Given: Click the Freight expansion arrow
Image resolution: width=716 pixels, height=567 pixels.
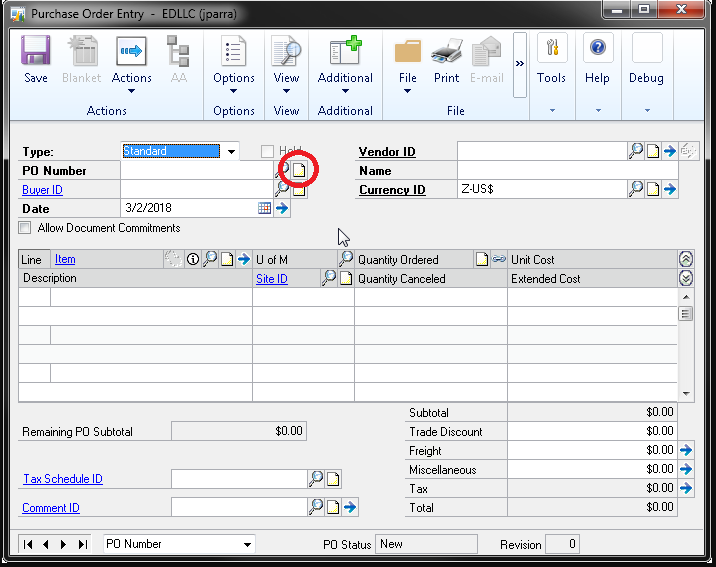Looking at the screenshot, I should (x=685, y=451).
